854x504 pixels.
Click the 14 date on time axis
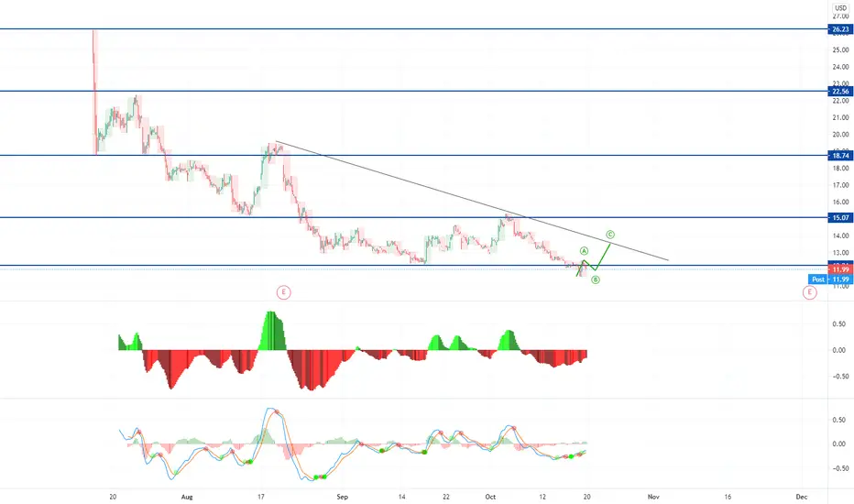click(x=401, y=497)
